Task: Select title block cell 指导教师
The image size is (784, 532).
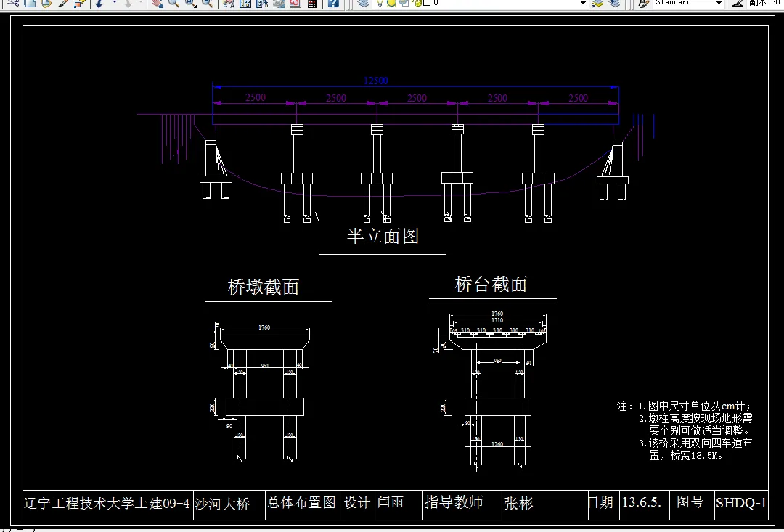Action: pyautogui.click(x=454, y=502)
